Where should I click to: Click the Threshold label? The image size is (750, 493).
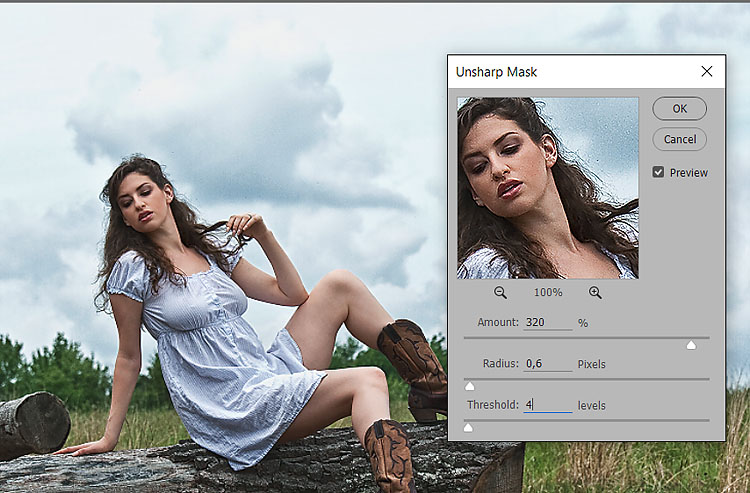[493, 405]
